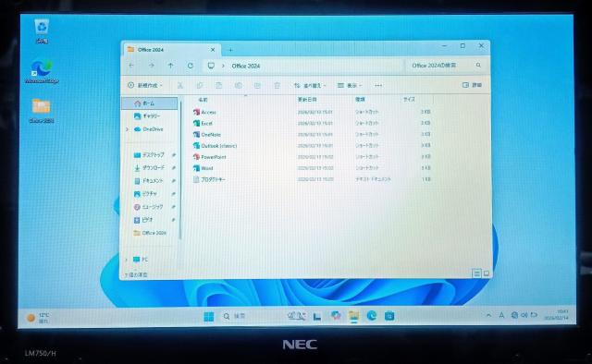Click Office 2024 in the address bar
The width and height of the screenshot is (592, 364).
click(246, 66)
